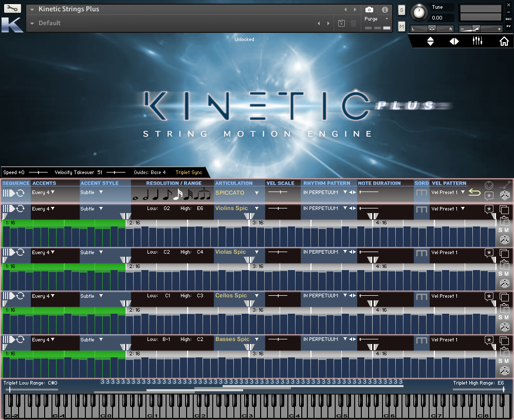Open the Every 4 accents dropdown for Violins

(x=44, y=208)
